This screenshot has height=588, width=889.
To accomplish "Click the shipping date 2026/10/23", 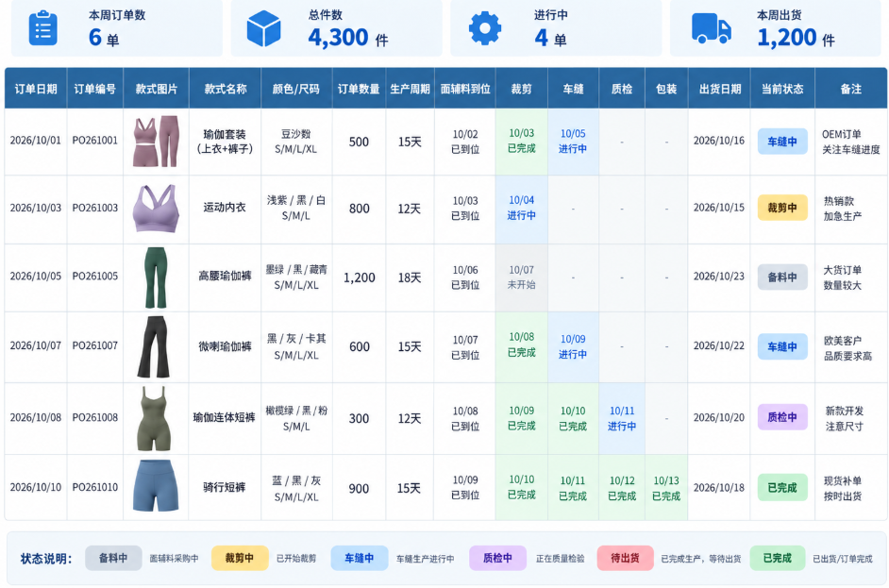I will [x=719, y=277].
